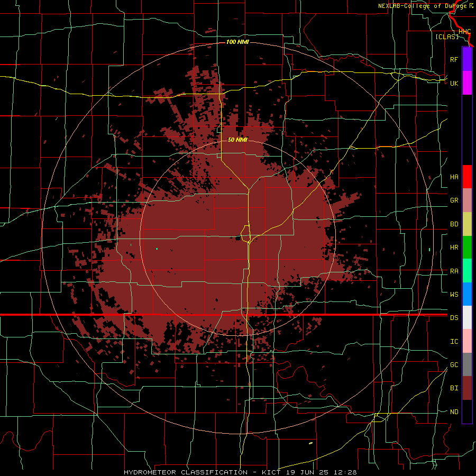Click the dark green HR legend swatch
The height and width of the screenshot is (476, 476).
point(467,248)
